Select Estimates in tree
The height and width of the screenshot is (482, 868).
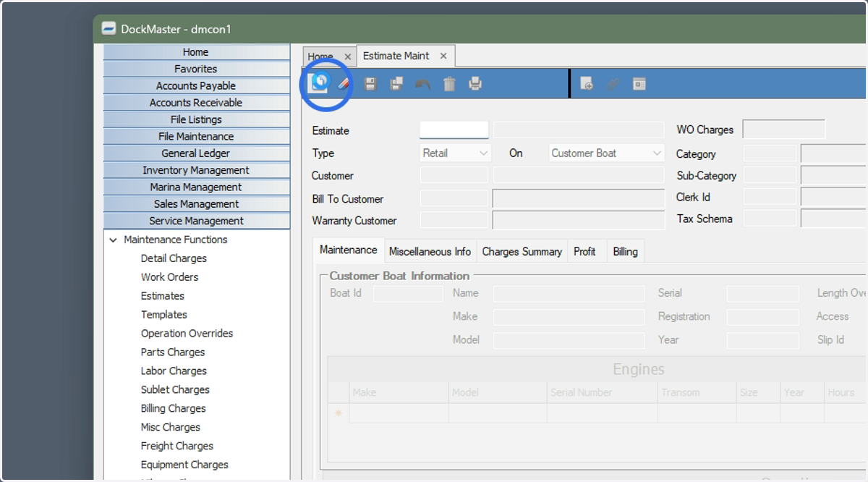163,296
